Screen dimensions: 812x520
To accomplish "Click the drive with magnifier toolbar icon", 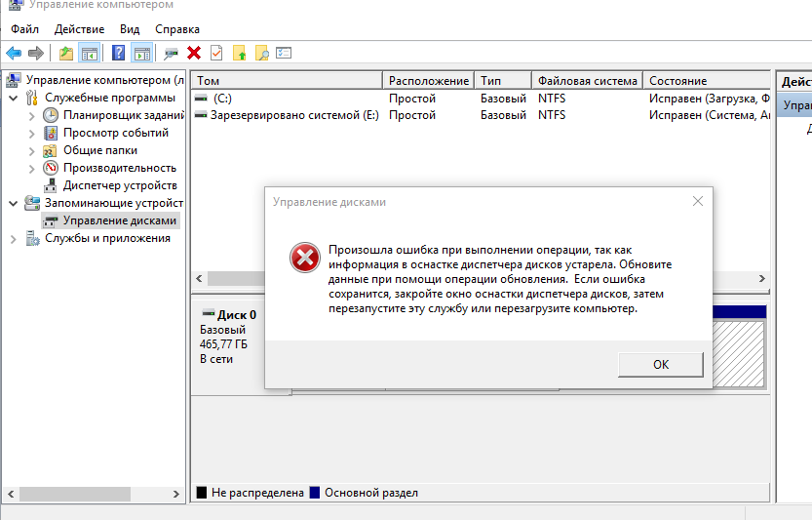I will coord(171,53).
